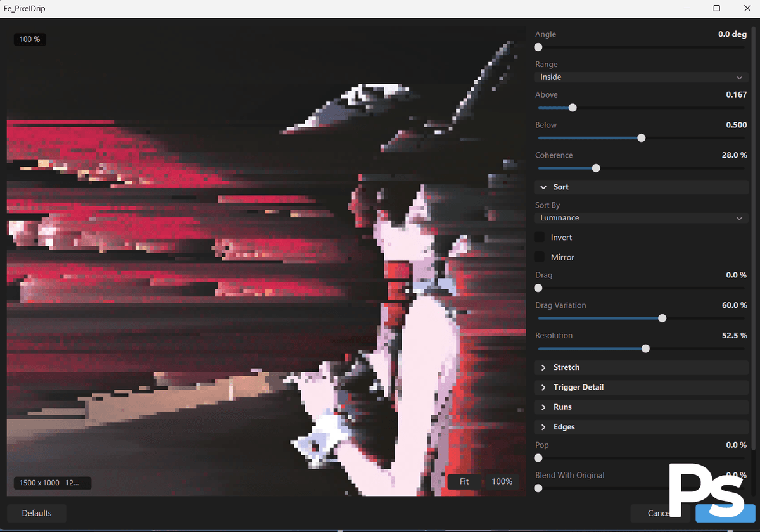This screenshot has height=532, width=760.
Task: Expand the Edges section
Action: point(641,427)
